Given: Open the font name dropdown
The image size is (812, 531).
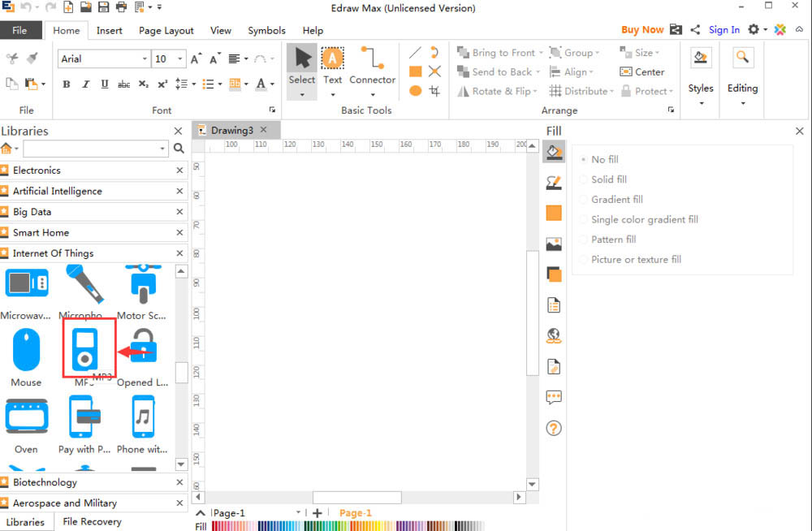Looking at the screenshot, I should [145, 59].
